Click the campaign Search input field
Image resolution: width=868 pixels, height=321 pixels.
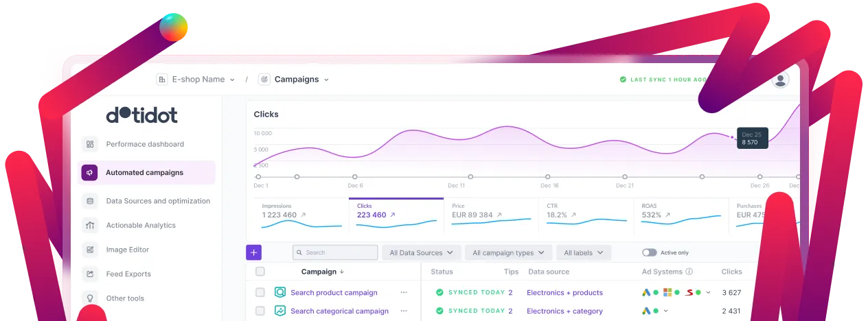tap(335, 252)
